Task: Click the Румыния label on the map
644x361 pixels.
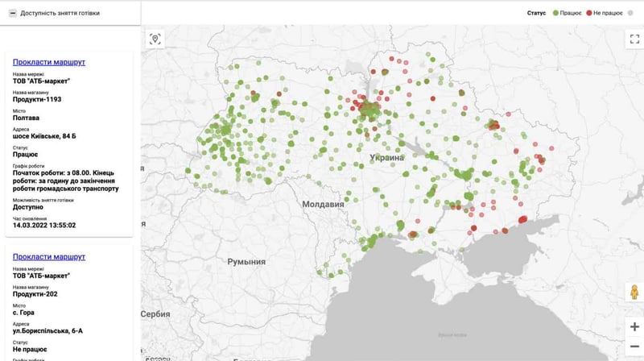Action: [246, 262]
